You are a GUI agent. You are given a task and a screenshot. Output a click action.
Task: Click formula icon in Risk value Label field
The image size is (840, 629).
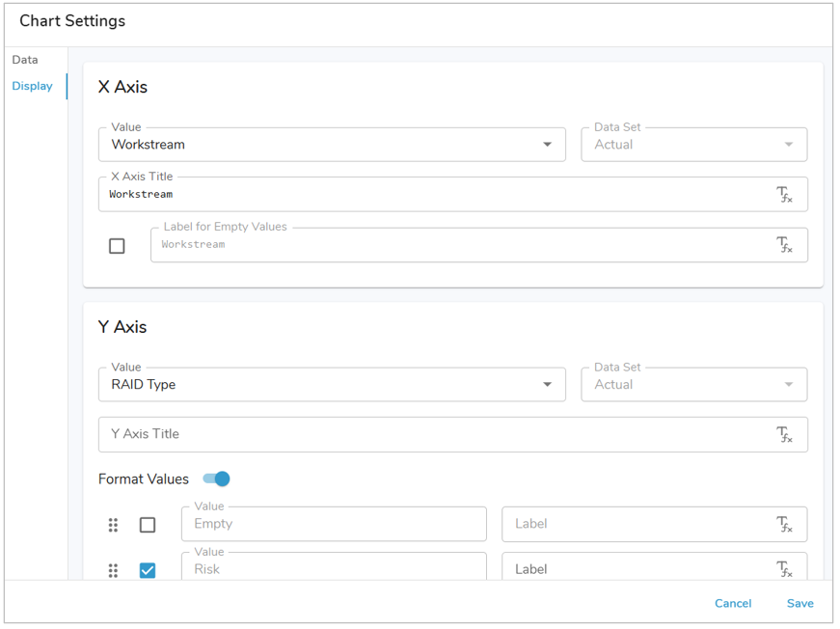(785, 569)
